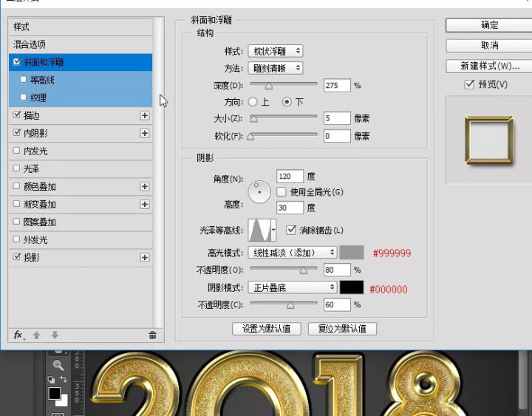Click the 光泽等高线 contour thumbnail
The height and width of the screenshot is (416, 532).
pos(260,230)
